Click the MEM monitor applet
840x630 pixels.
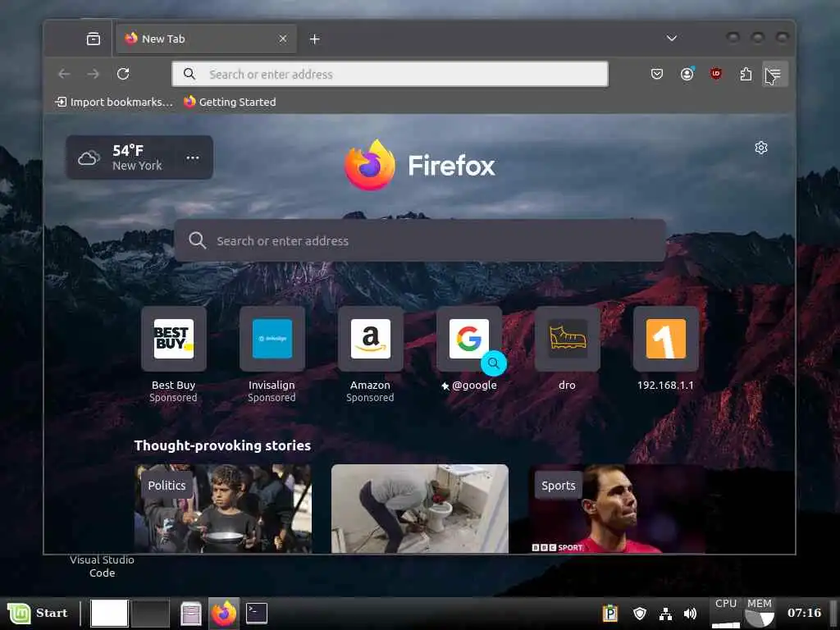pos(760,613)
